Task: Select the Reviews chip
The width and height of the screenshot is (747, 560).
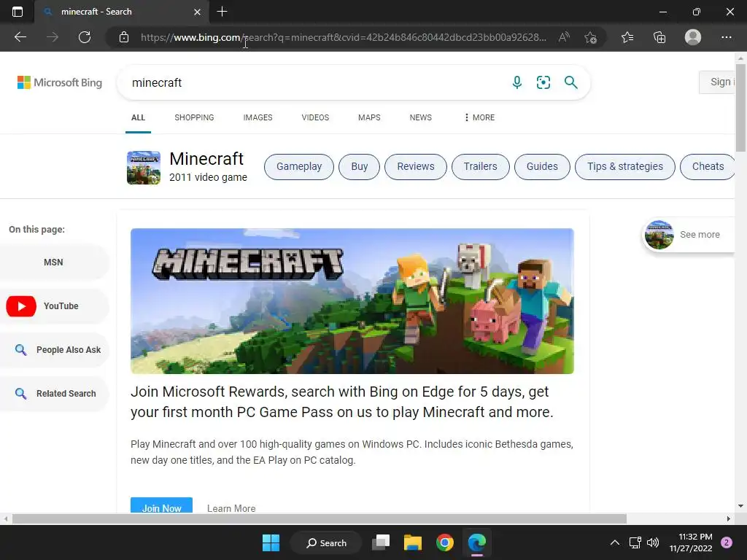Action: point(415,167)
